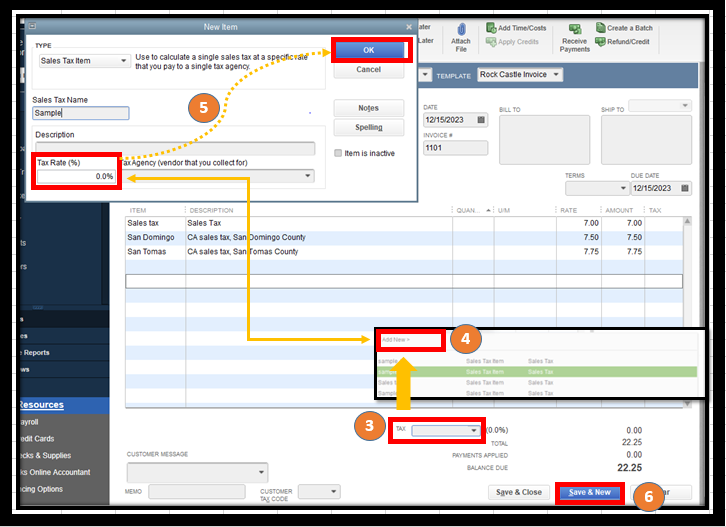This screenshot has height=527, width=726.
Task: Click the Attach File paperclip icon
Action: [461, 30]
